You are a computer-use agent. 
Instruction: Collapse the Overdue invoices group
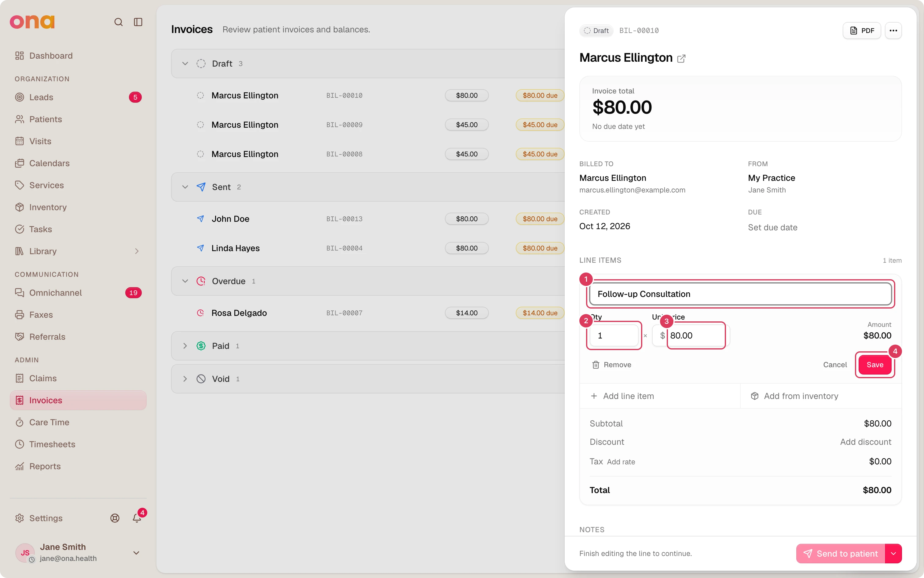coord(185,281)
